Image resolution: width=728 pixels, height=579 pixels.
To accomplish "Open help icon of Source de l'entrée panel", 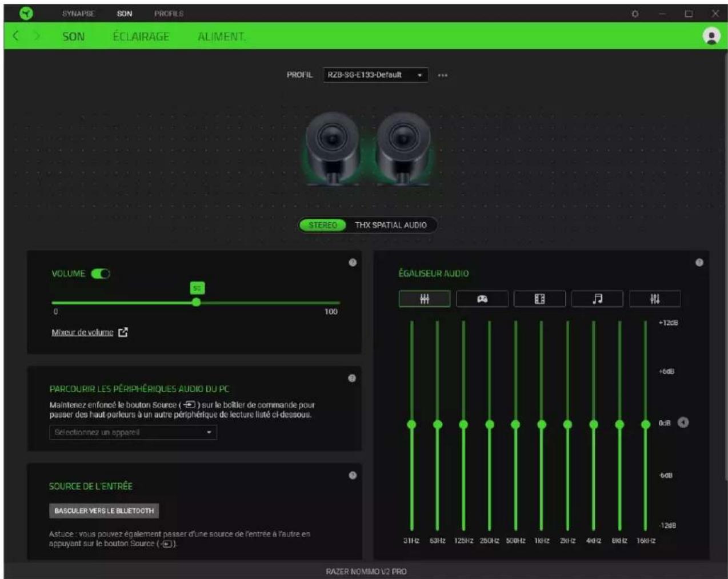I will tap(353, 475).
